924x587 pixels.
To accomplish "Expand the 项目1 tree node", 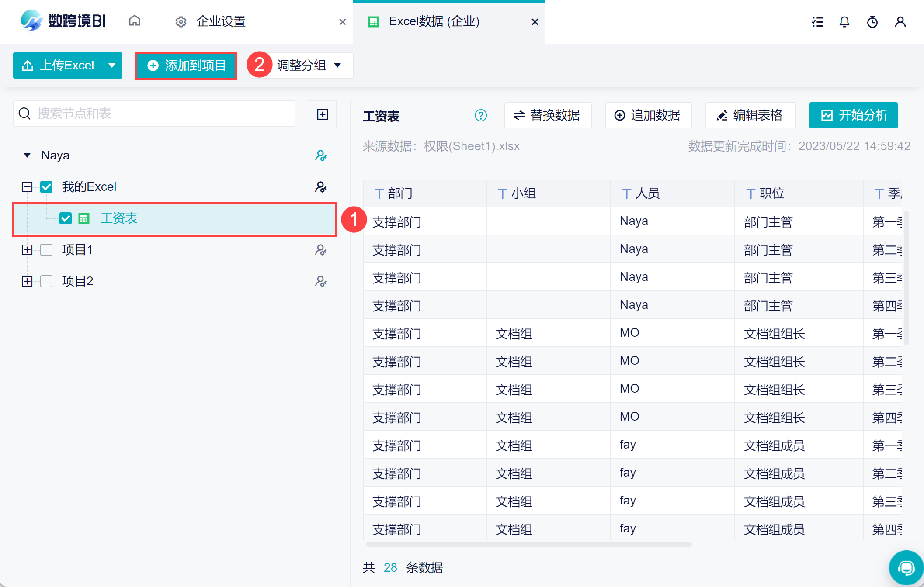I will tap(27, 250).
